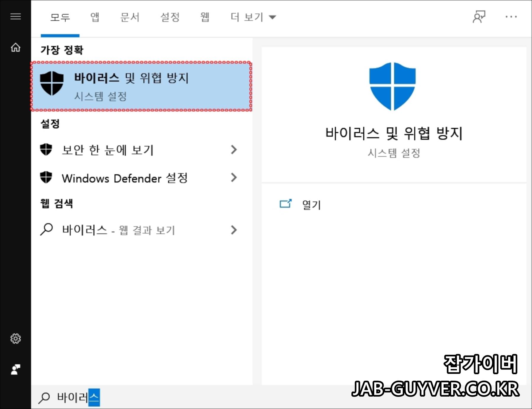Expand 더 보기 dropdown in the tab bar
The width and height of the screenshot is (532, 409).
(253, 17)
